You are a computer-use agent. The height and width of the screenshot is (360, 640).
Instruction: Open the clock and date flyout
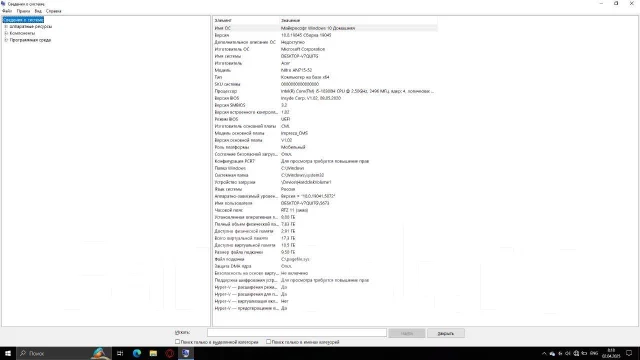coord(611,353)
